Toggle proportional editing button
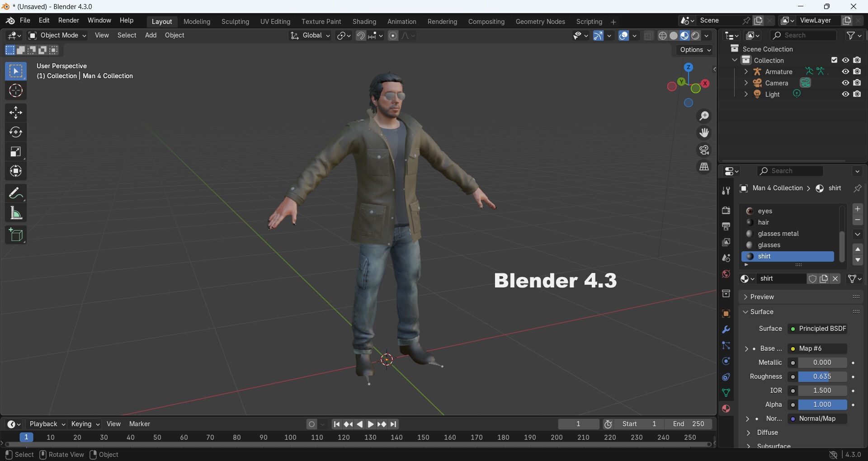Screen dimensions: 868x461 click(x=393, y=36)
